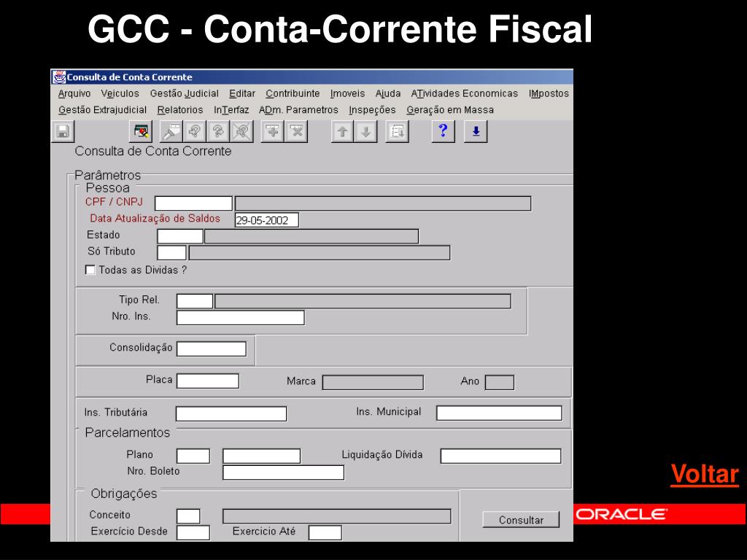747x560 pixels.
Task: Open the InTerfaz menu
Action: (231, 110)
